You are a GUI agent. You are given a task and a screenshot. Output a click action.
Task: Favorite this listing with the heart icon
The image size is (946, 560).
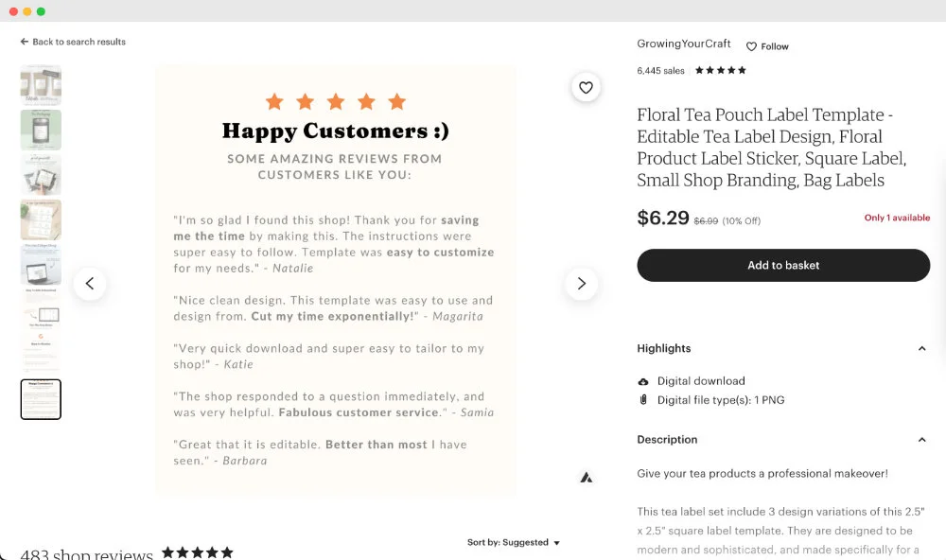(586, 87)
